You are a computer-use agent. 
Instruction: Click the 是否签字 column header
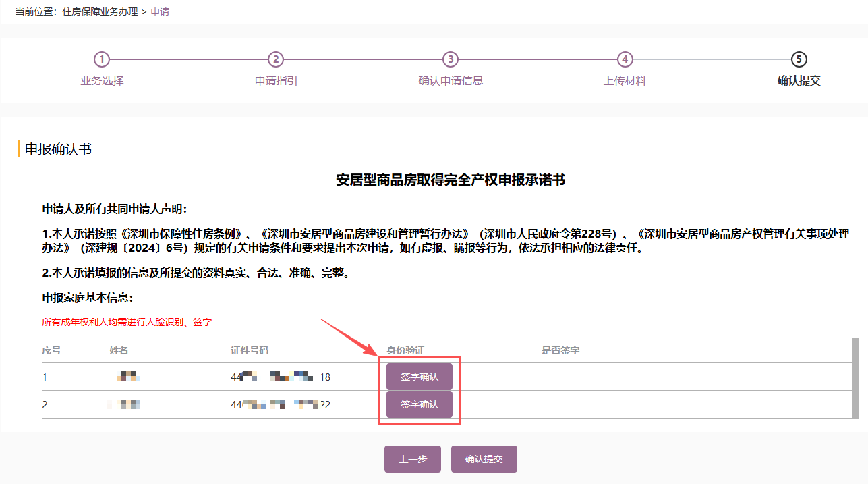(560, 350)
